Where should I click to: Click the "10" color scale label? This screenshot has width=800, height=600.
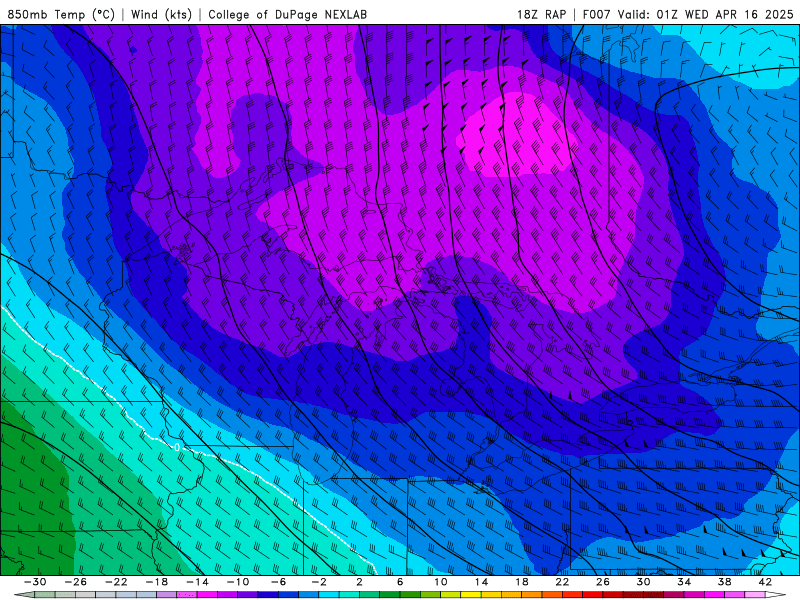(x=441, y=582)
